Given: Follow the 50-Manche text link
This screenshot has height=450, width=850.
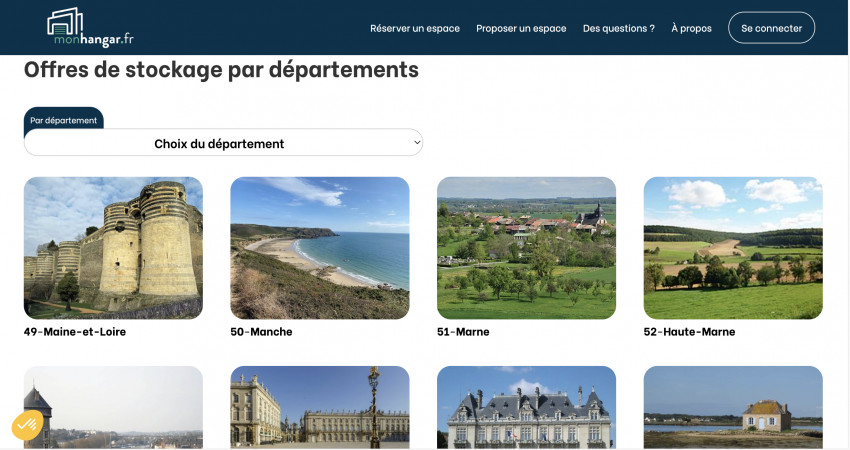Looking at the screenshot, I should [261, 332].
